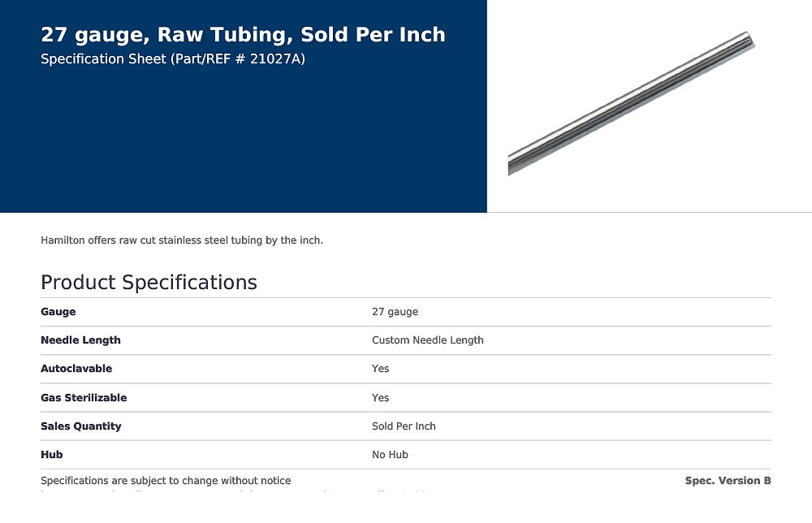Viewport: 812px width, 523px height.
Task: Select the Hub row label
Action: pyautogui.click(x=52, y=455)
